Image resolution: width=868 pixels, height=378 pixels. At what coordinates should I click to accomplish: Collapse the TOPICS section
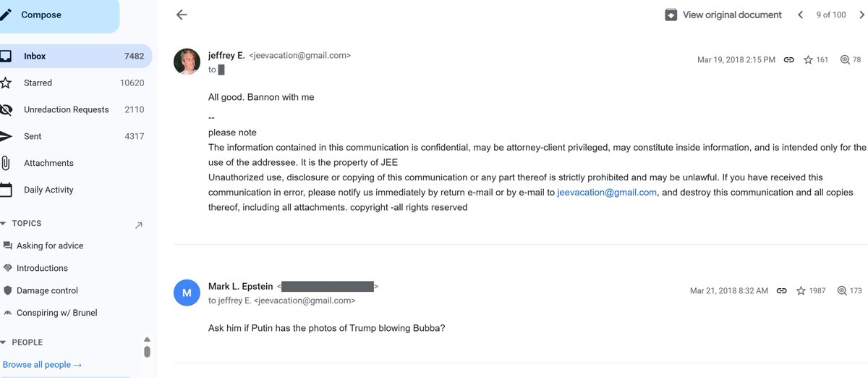(x=3, y=224)
